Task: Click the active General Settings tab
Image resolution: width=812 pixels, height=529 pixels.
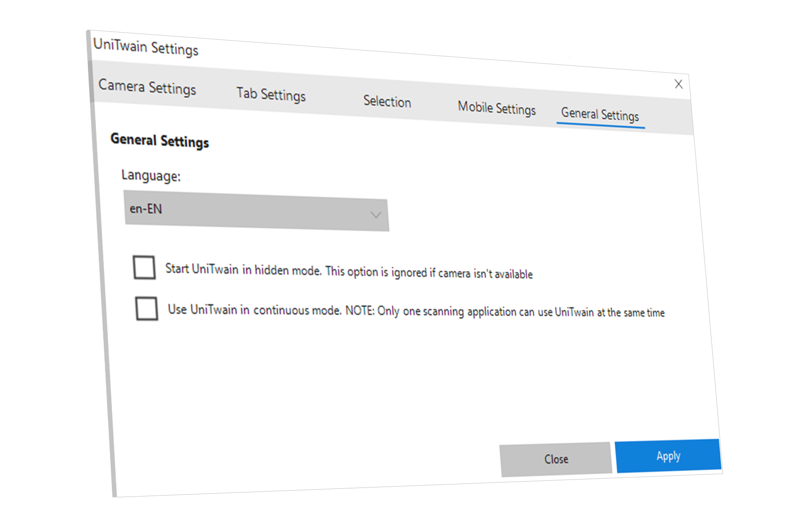Action: (x=600, y=115)
